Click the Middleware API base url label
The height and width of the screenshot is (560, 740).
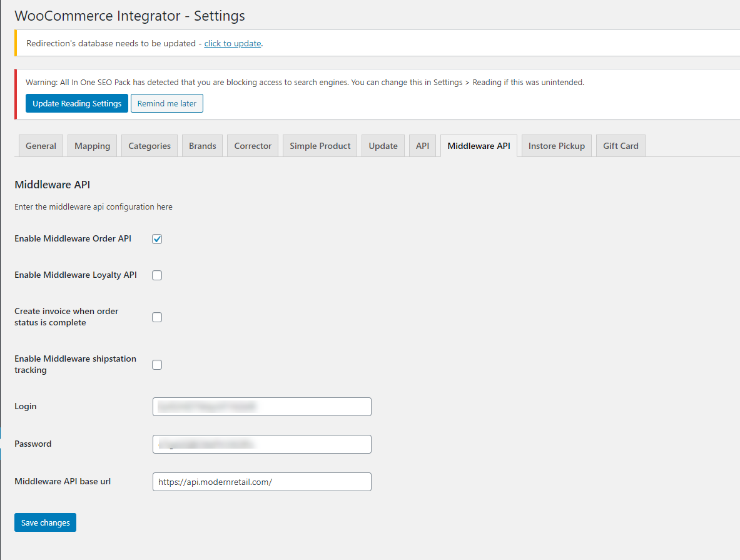63,481
